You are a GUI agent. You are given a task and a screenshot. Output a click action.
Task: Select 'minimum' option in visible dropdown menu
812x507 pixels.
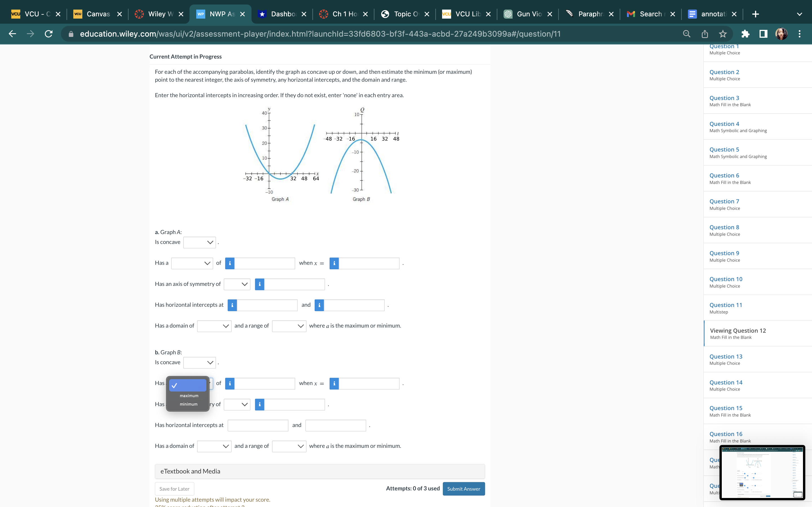point(188,404)
